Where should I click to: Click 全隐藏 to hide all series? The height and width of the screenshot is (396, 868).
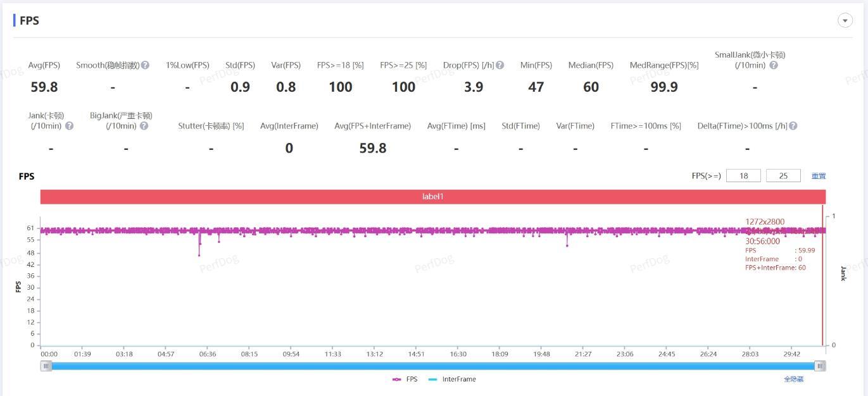(x=793, y=379)
